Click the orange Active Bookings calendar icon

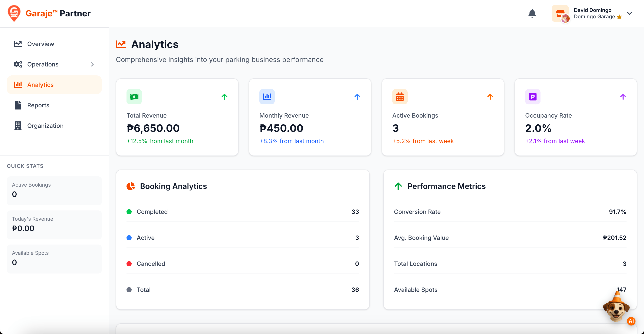(400, 96)
